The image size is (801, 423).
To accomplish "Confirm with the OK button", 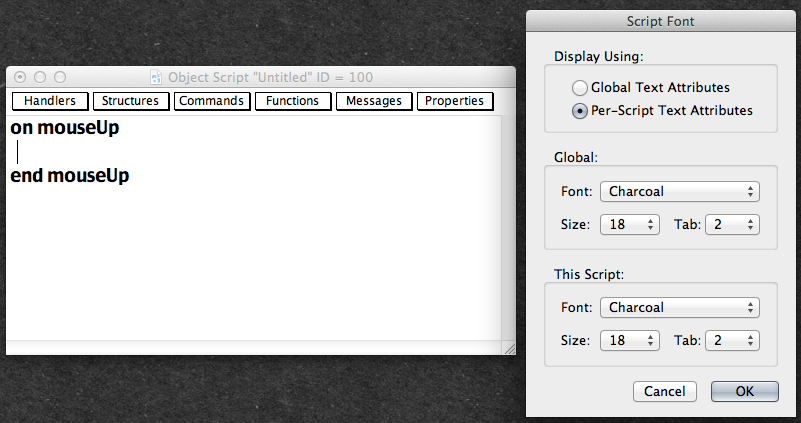I will point(744,391).
